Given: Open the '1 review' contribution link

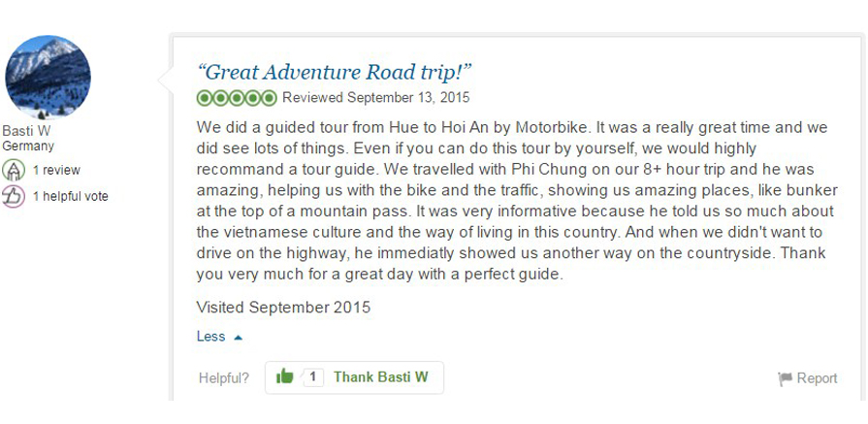Looking at the screenshot, I should tap(56, 170).
